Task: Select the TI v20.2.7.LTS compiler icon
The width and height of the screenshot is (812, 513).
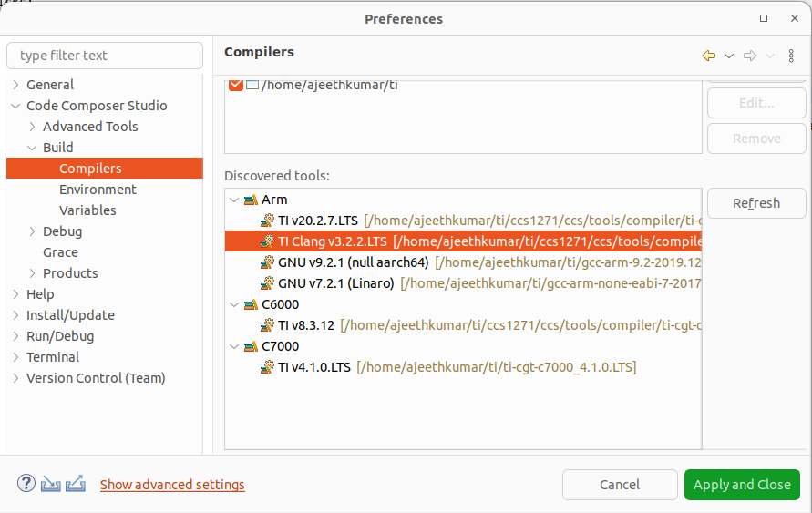Action: [267, 221]
